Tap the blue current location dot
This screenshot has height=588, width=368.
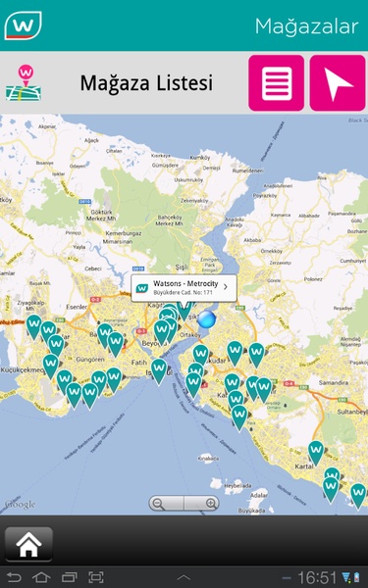point(206,319)
